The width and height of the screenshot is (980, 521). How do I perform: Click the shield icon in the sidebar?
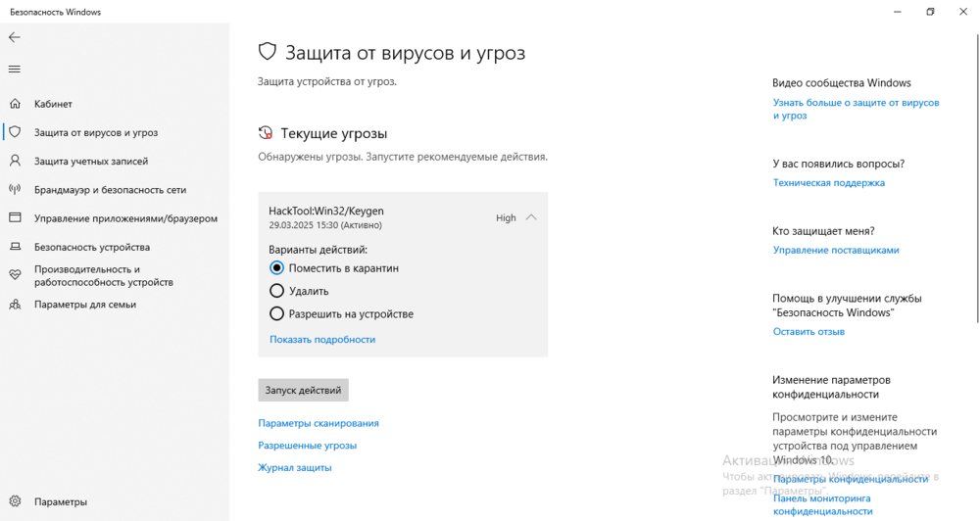(x=15, y=132)
